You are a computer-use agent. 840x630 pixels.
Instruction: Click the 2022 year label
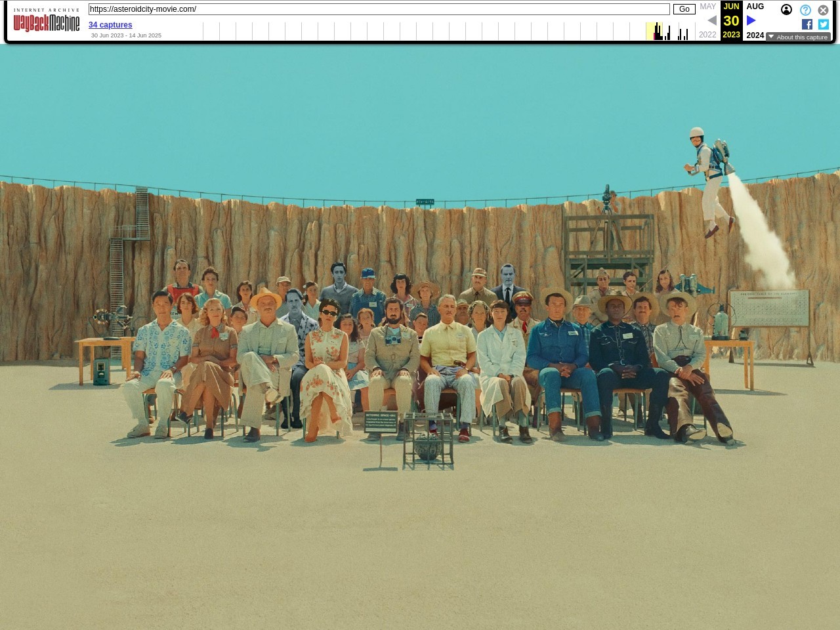[x=708, y=35]
